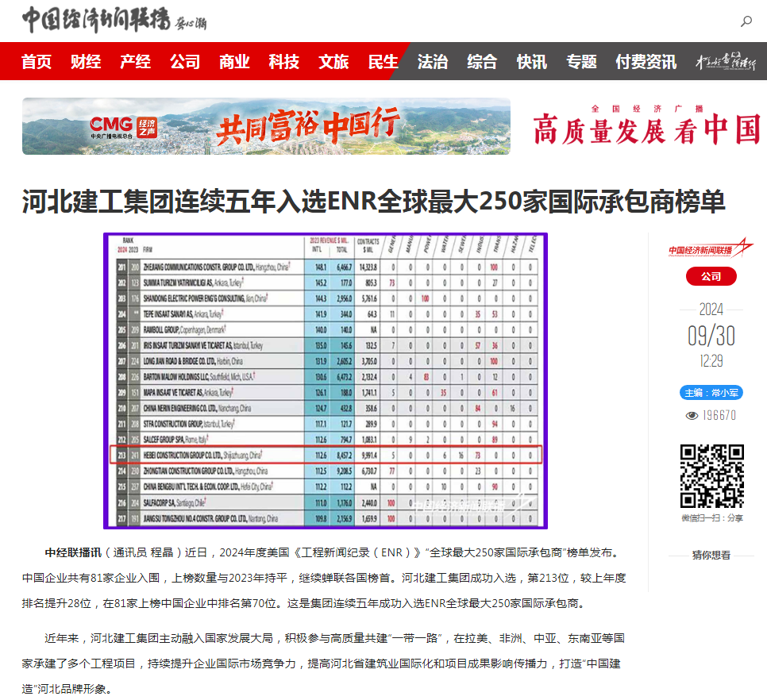Open the 首页 navigation tab
The height and width of the screenshot is (700, 767).
click(35, 61)
